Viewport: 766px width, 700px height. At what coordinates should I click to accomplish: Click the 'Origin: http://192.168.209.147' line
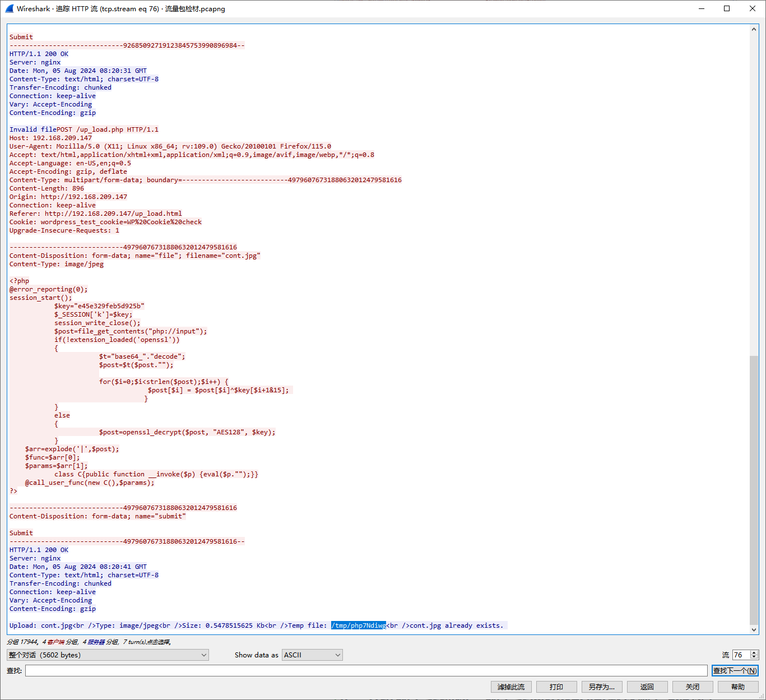68,197
